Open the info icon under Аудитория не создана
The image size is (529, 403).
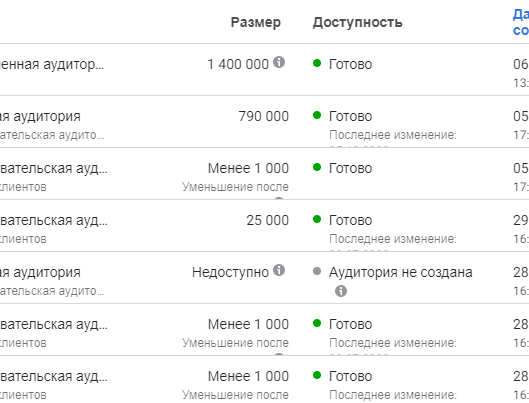coord(341,291)
